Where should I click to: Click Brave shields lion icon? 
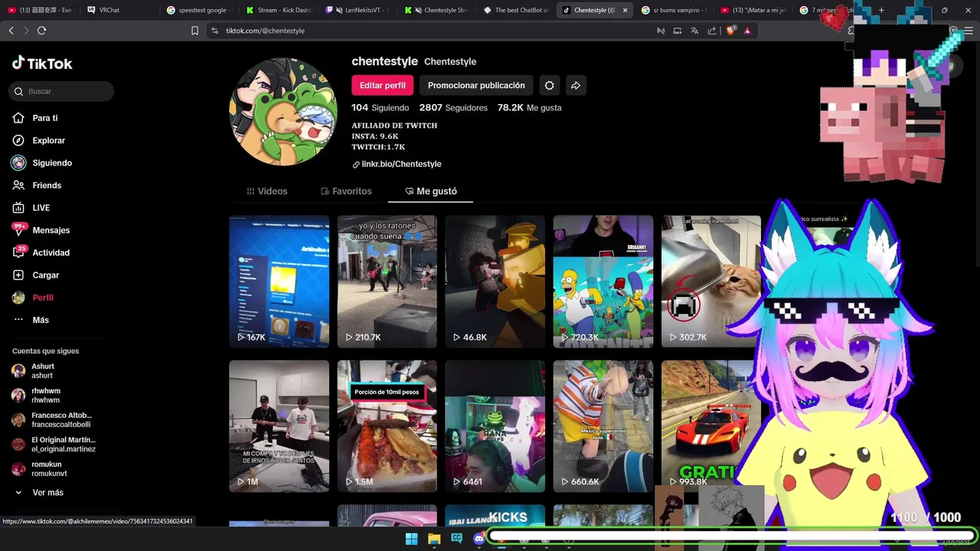[730, 31]
